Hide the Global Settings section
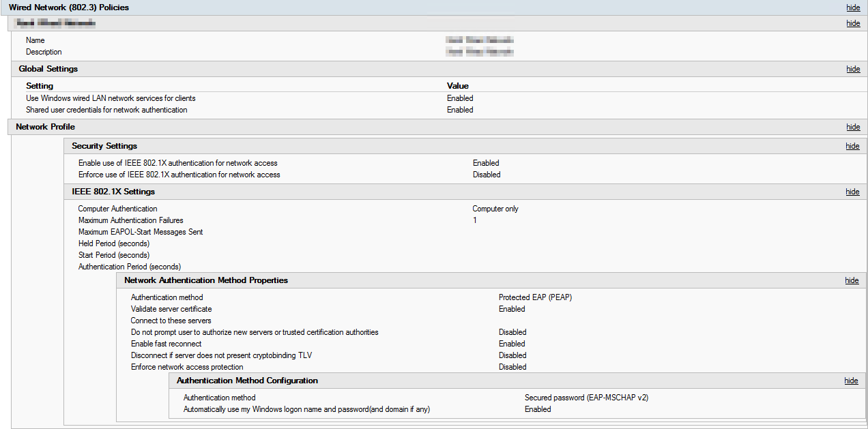 (853, 69)
